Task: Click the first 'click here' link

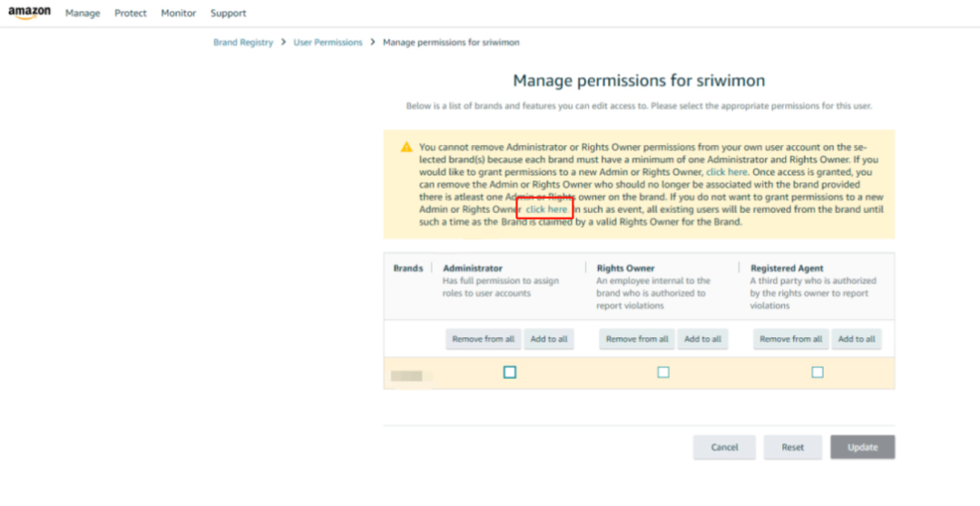Action: tap(727, 171)
